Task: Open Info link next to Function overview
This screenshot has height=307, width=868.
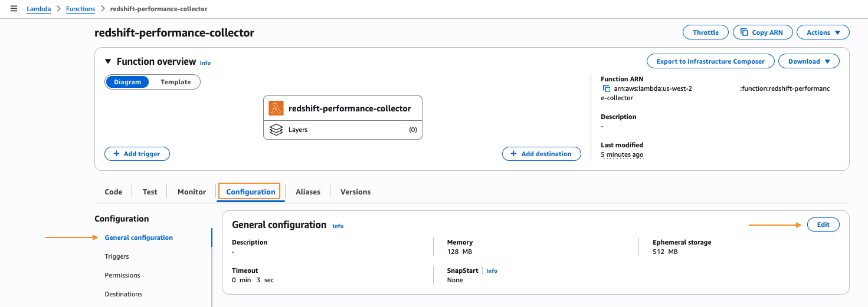Action: pyautogui.click(x=205, y=62)
